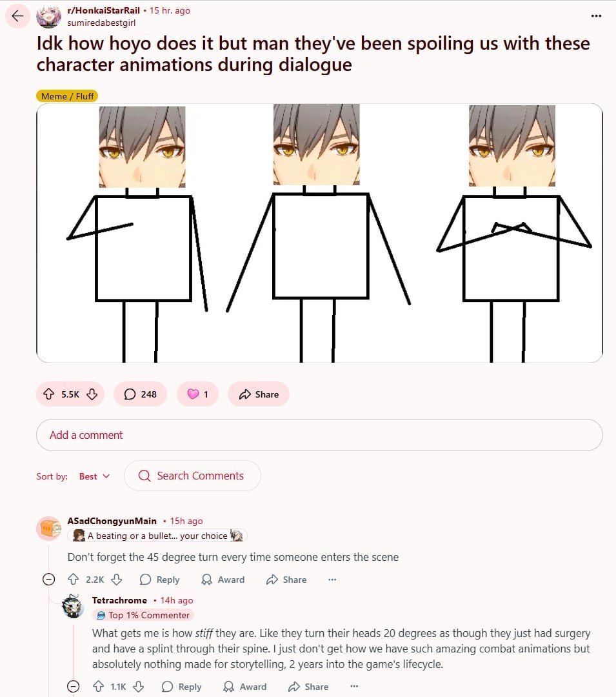Image resolution: width=616 pixels, height=697 pixels.
Task: Select the Meme / Fluff flair tag
Action: point(67,96)
